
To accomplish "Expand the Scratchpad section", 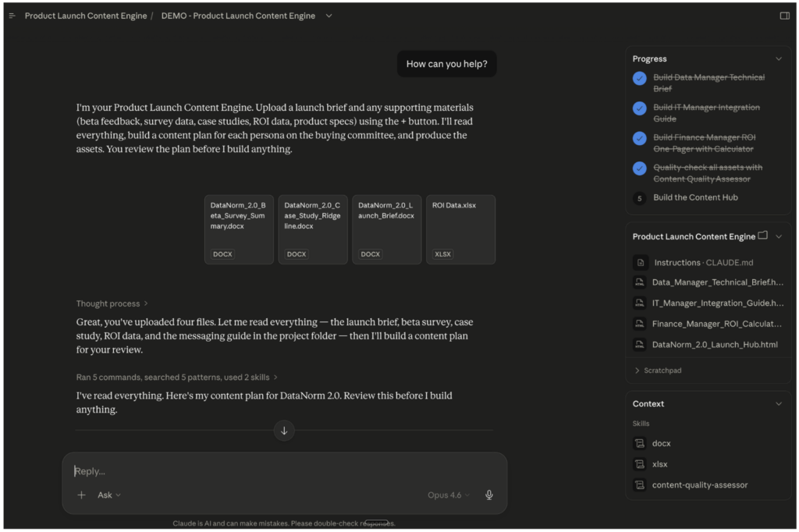I will click(x=658, y=371).
